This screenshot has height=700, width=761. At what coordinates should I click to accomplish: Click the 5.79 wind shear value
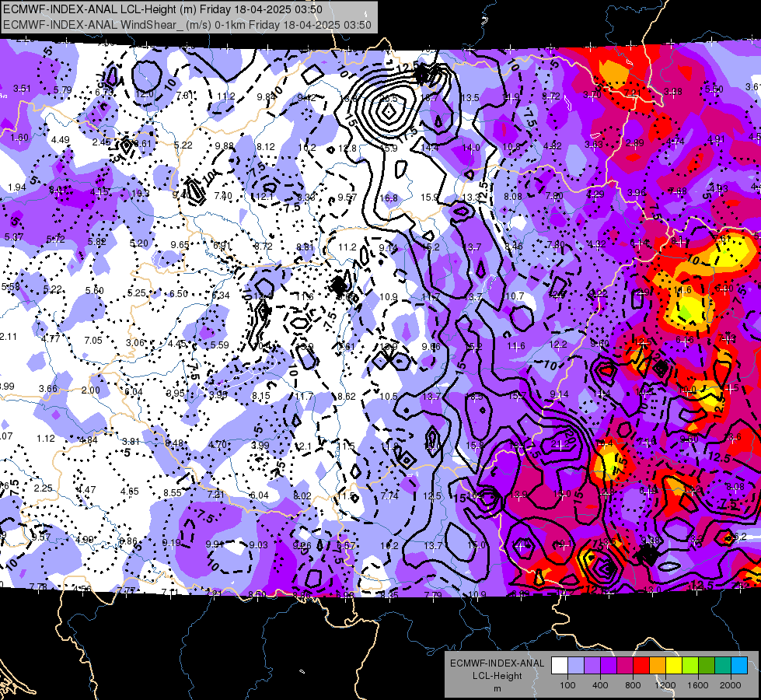click(x=63, y=90)
